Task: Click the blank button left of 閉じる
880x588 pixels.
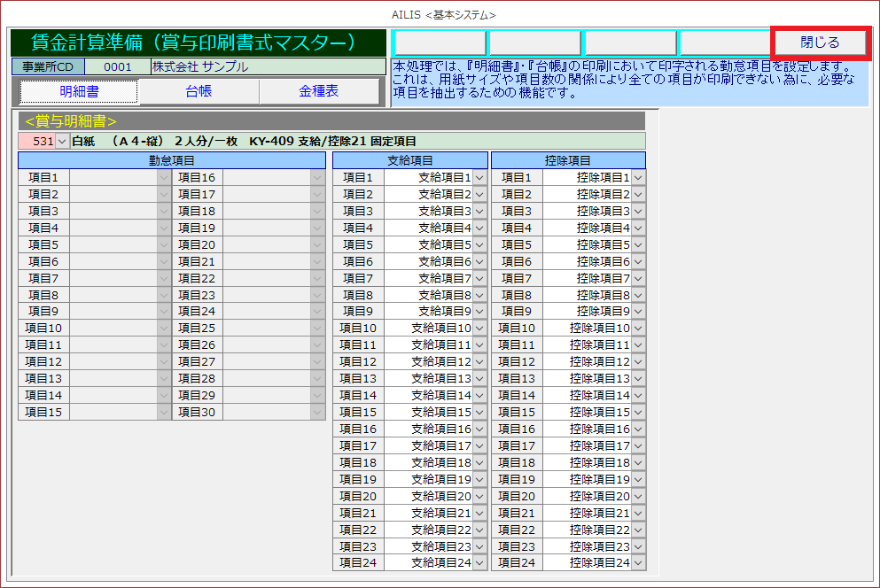Action: click(x=725, y=43)
